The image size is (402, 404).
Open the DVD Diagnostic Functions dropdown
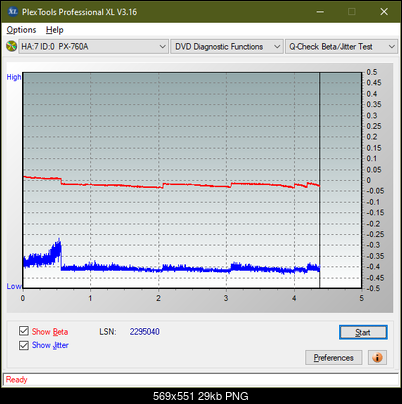[227, 47]
